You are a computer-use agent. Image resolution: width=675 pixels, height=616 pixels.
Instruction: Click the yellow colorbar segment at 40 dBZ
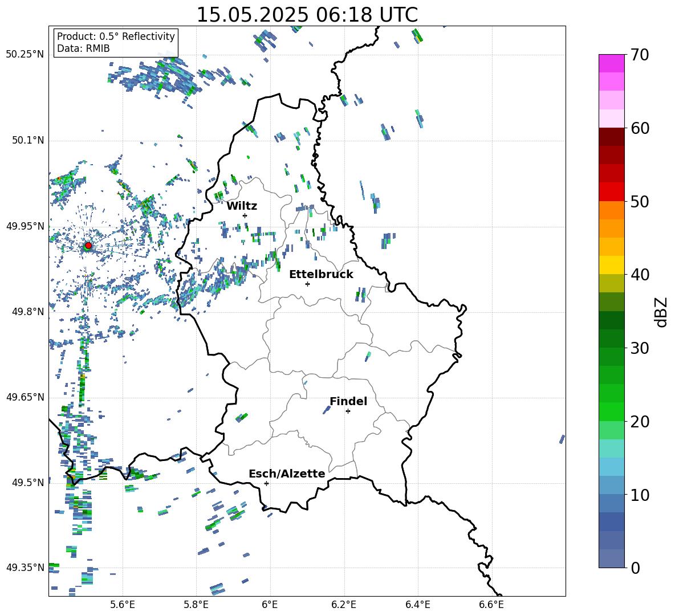pos(611,265)
